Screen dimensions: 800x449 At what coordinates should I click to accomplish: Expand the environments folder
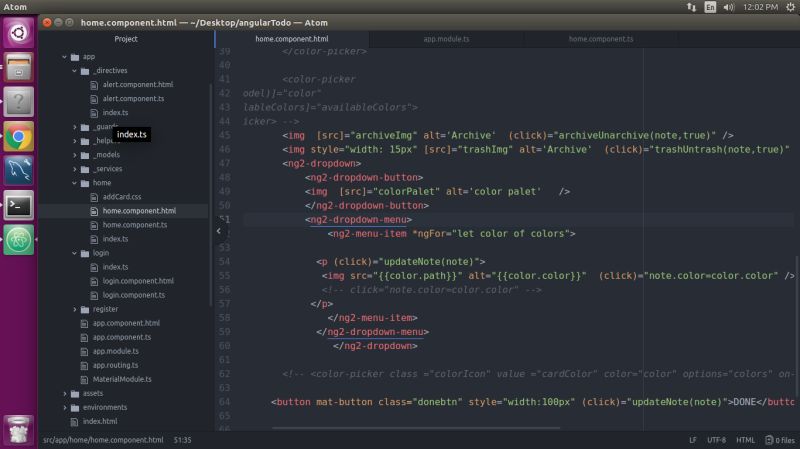[64, 408]
